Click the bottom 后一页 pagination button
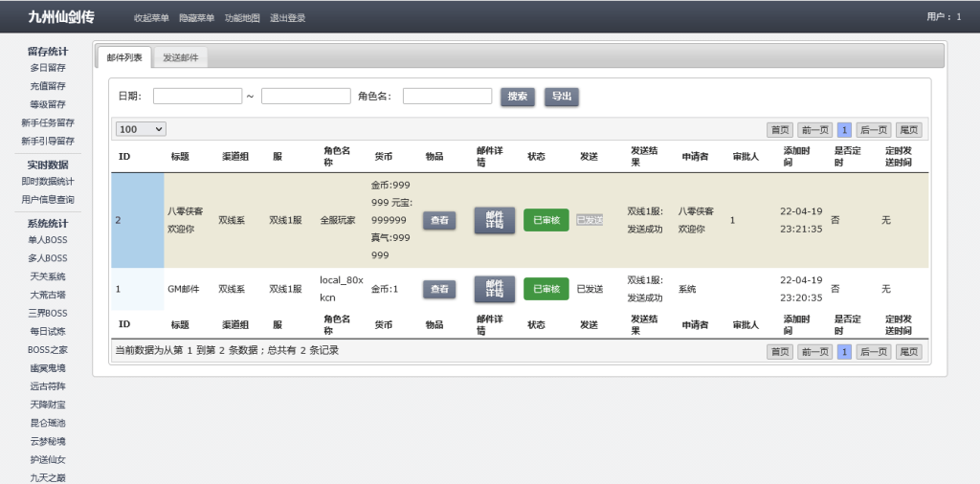Image resolution: width=980 pixels, height=484 pixels. pyautogui.click(x=874, y=352)
